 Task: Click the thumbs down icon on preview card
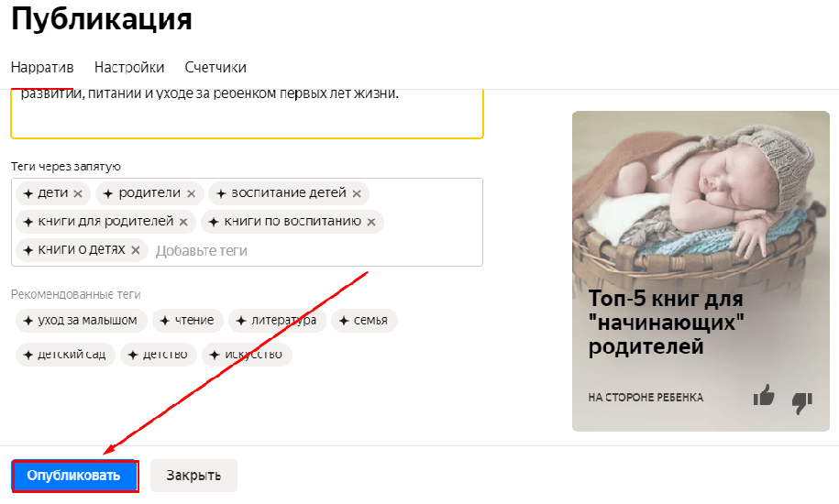[x=802, y=402]
